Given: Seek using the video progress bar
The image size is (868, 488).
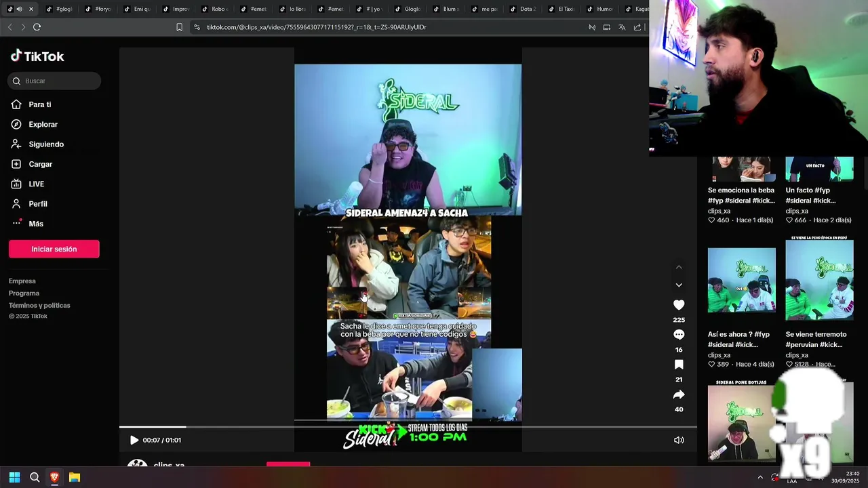Looking at the screenshot, I should (408, 427).
